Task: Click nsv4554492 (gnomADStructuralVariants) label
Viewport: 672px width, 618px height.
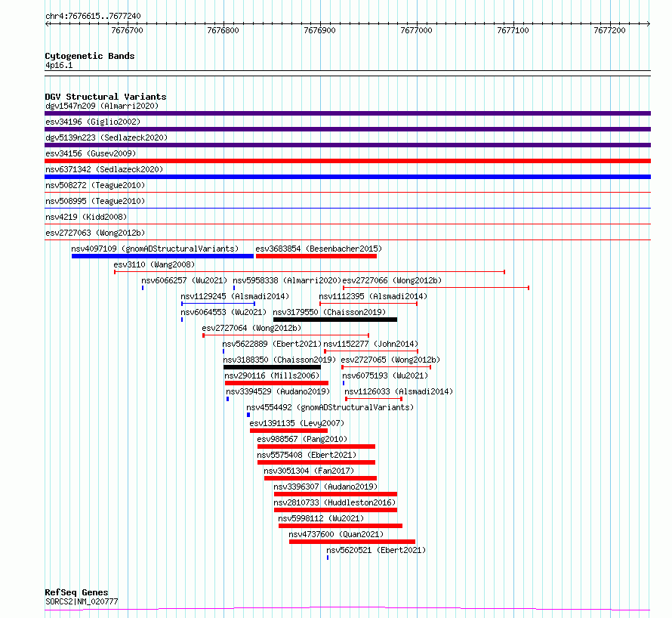Action: [330, 407]
